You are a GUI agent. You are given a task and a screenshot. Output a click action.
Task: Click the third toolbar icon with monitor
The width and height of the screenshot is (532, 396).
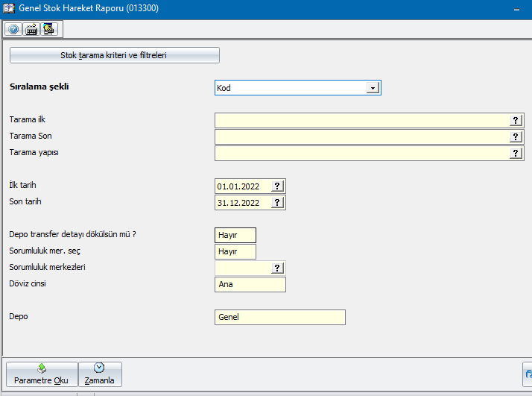click(49, 29)
